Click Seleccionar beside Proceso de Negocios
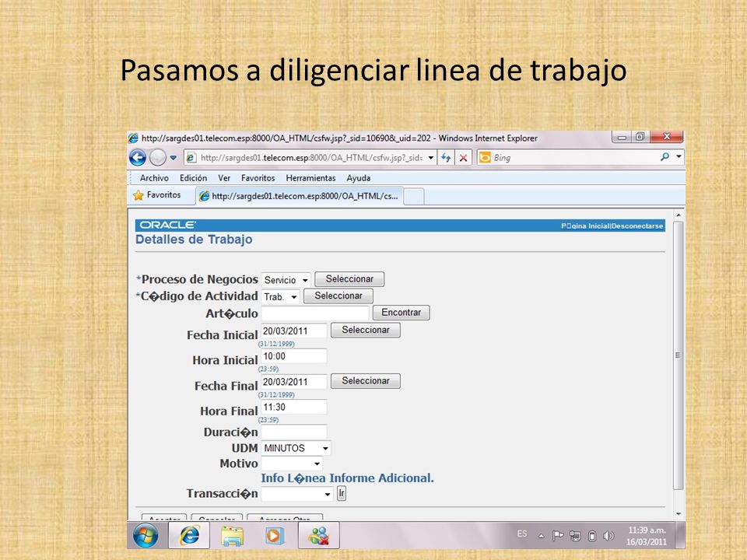Screen dimensions: 747x560 click(x=349, y=279)
